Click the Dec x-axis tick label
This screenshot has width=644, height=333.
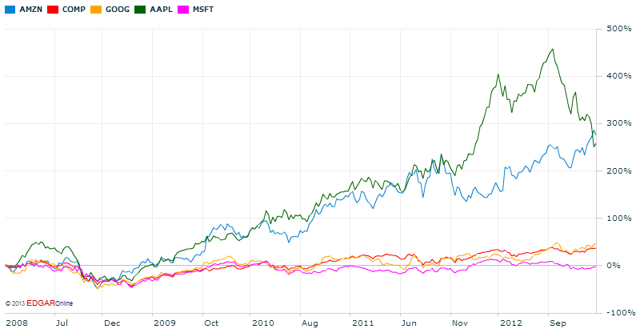(x=111, y=323)
